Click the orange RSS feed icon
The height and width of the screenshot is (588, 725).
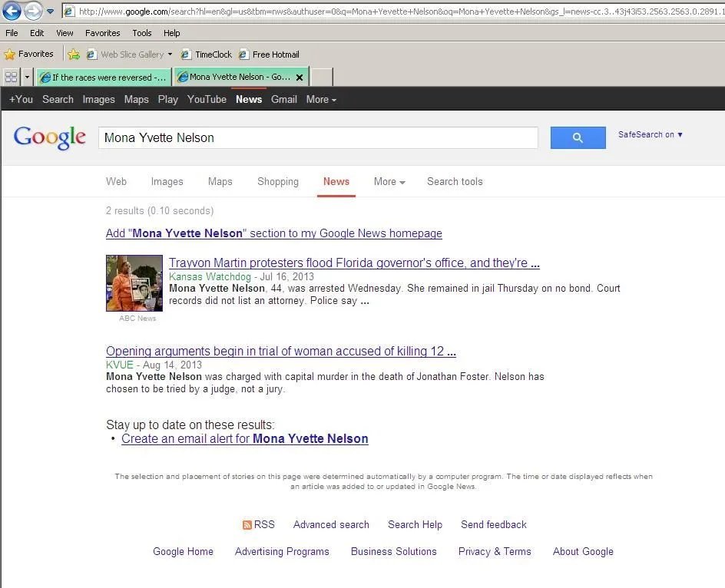(247, 525)
